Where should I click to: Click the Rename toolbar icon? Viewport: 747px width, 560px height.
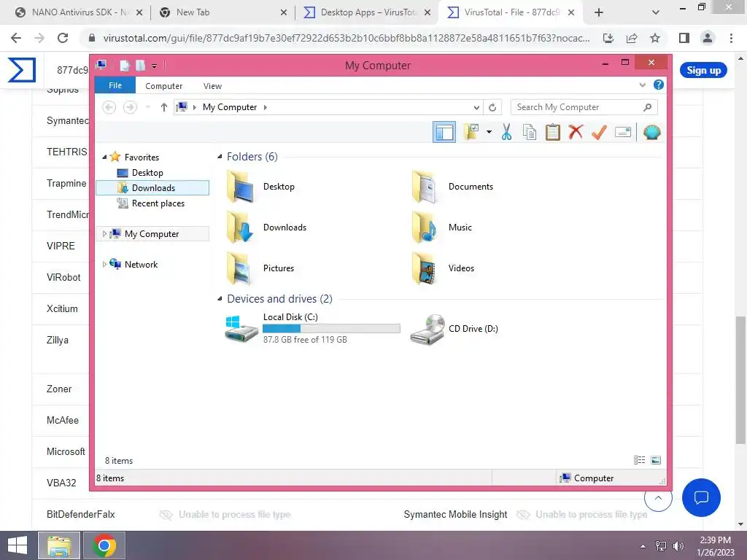[623, 132]
